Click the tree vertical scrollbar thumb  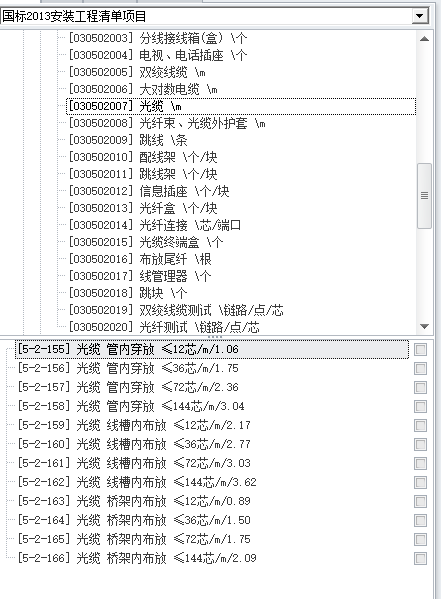pyautogui.click(x=424, y=196)
